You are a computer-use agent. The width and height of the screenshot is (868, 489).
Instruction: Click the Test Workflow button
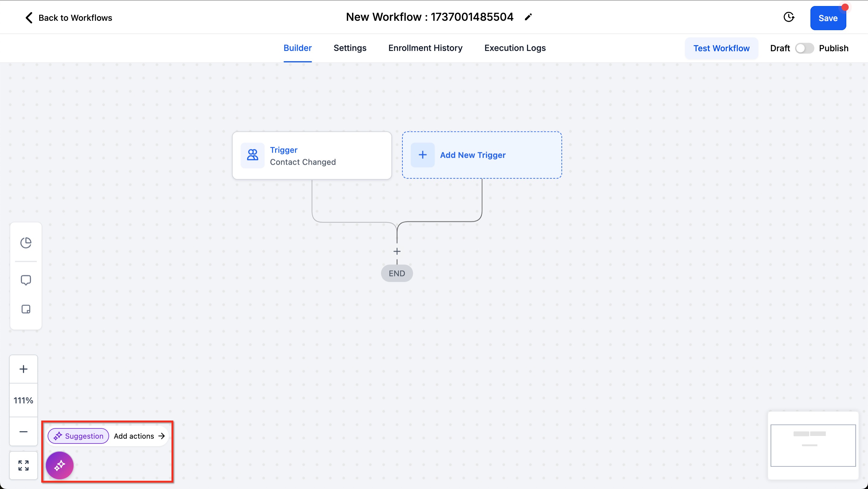[721, 48]
